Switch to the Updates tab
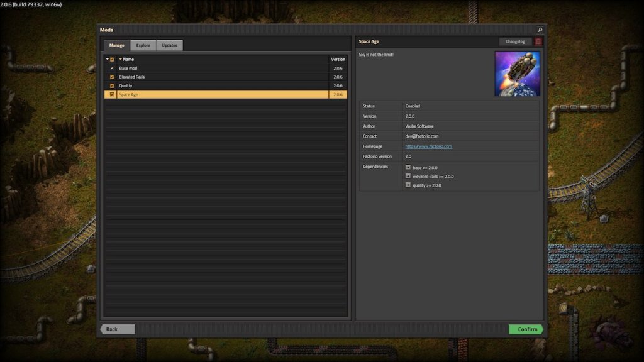 [171, 45]
